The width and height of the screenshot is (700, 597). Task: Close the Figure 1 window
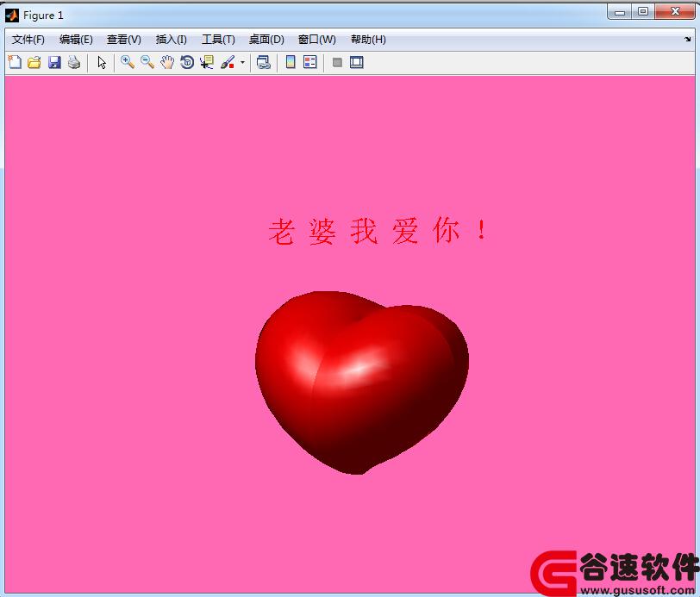pos(675,11)
